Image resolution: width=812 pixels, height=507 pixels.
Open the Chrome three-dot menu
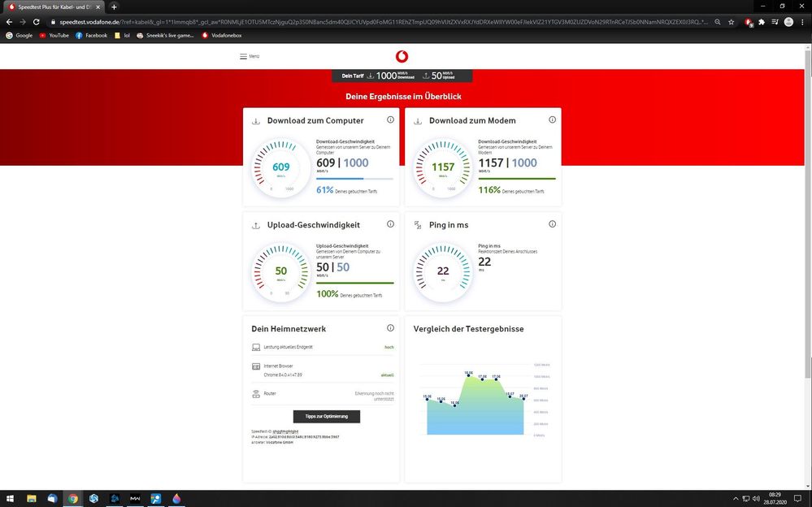[x=802, y=22]
